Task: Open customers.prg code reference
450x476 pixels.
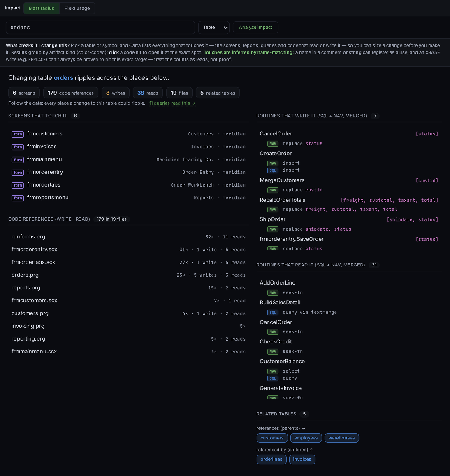Action: [129, 313]
